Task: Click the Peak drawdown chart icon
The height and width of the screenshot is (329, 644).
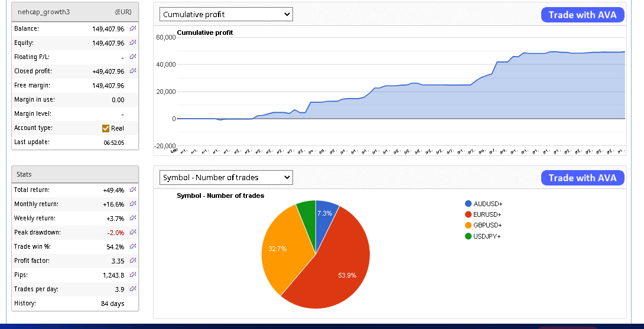Action: coord(133,232)
